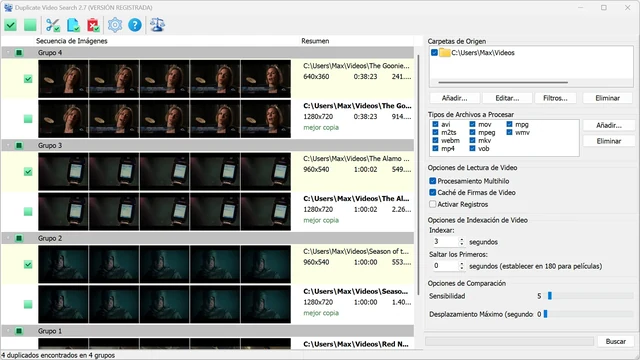
Task: Click Eliminar beside the file types list
Action: (609, 141)
